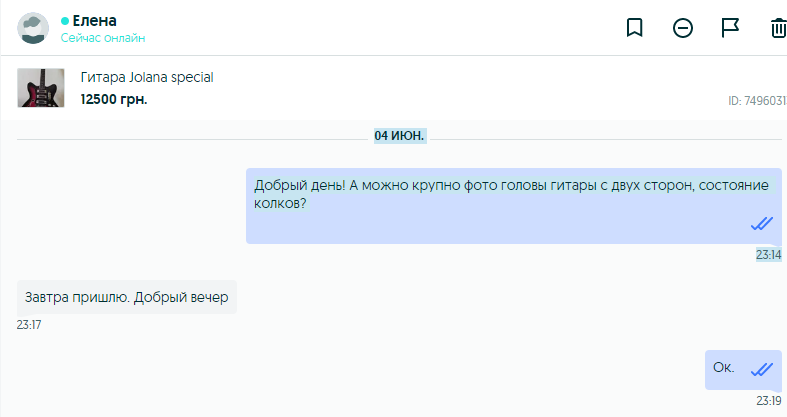Open the 'Гитара Jolana special' listing title
This screenshot has width=787, height=417.
pyautogui.click(x=147, y=77)
